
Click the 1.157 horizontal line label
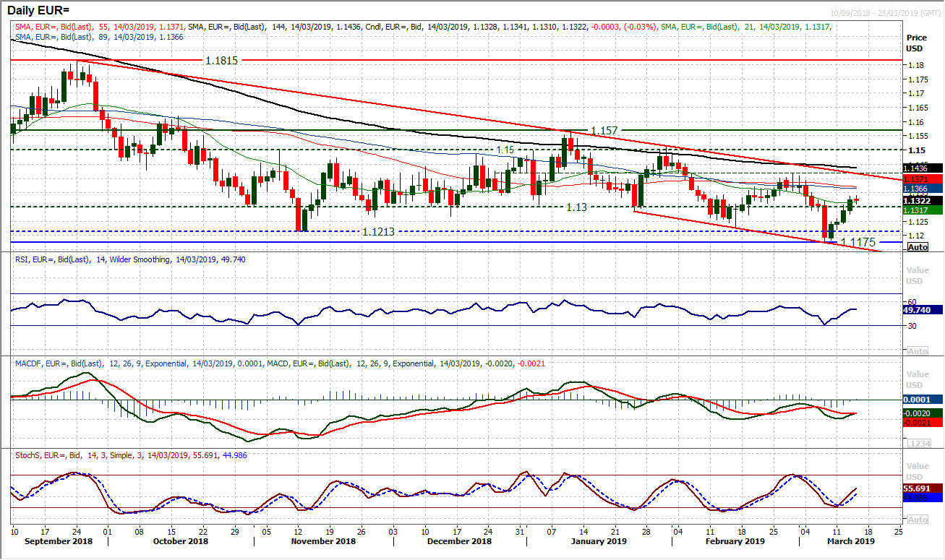point(604,131)
